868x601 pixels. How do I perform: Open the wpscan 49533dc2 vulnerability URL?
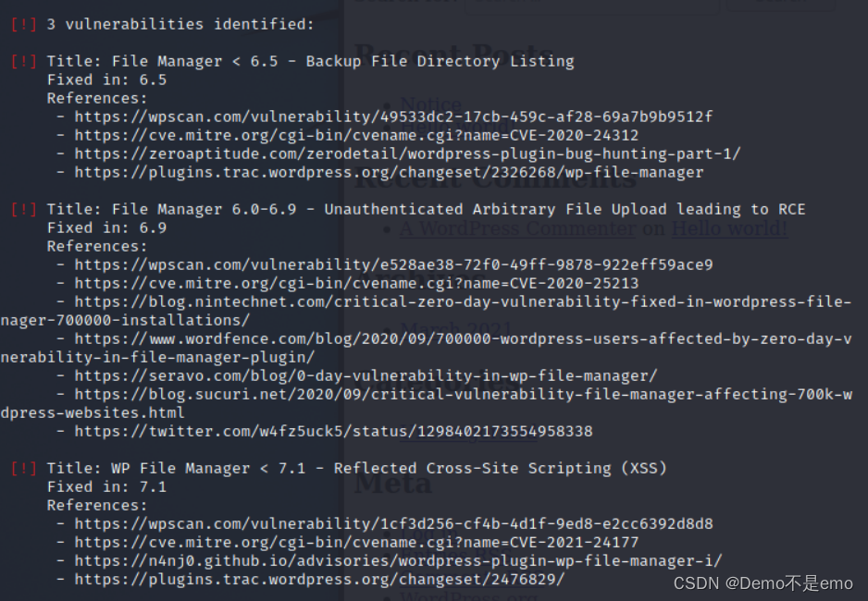click(x=393, y=117)
